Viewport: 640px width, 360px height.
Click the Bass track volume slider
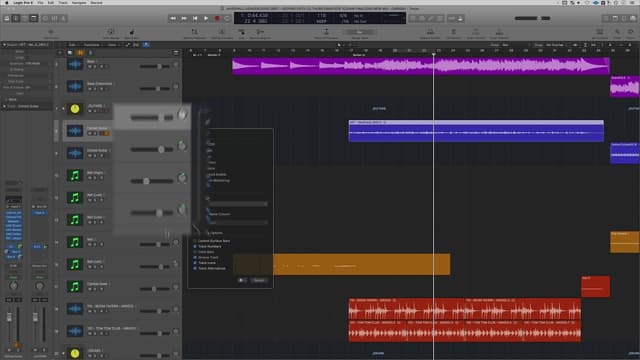(x=155, y=66)
